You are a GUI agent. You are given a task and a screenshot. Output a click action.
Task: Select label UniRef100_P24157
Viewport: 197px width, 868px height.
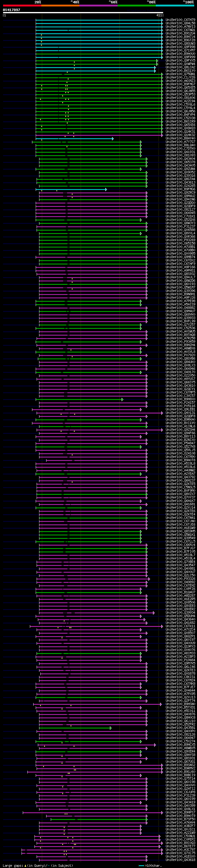point(180,403)
